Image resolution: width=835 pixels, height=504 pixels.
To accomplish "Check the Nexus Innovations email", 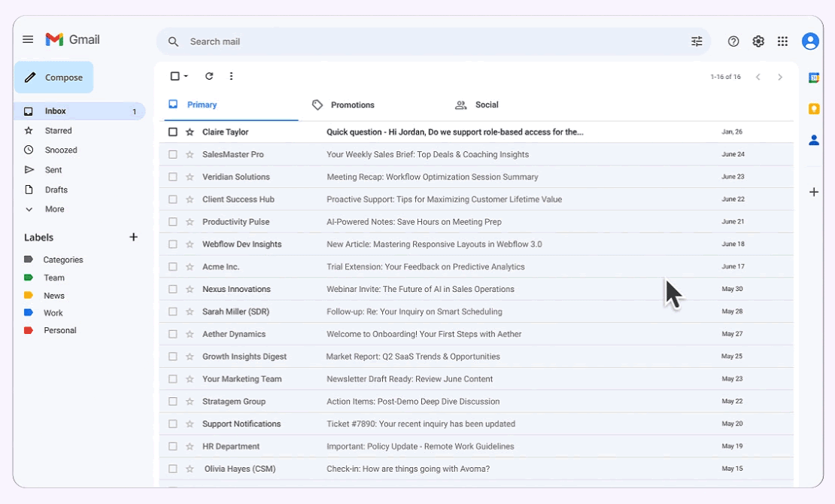I will [172, 289].
